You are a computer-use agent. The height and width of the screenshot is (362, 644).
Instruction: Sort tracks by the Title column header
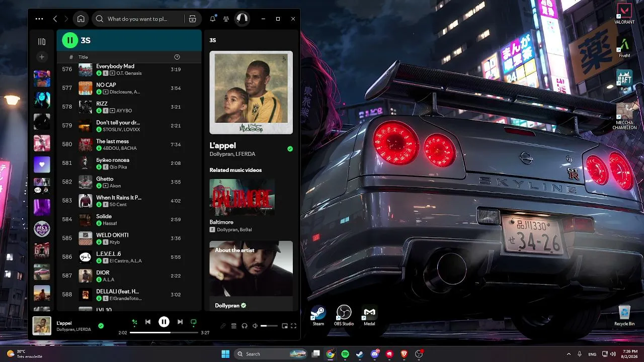point(83,57)
